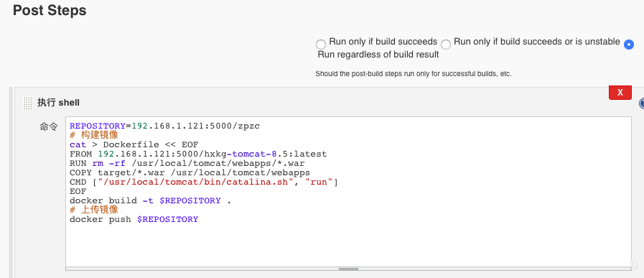Delete the shell step with red X
Viewport: 644px width, 278px height.
click(x=620, y=93)
